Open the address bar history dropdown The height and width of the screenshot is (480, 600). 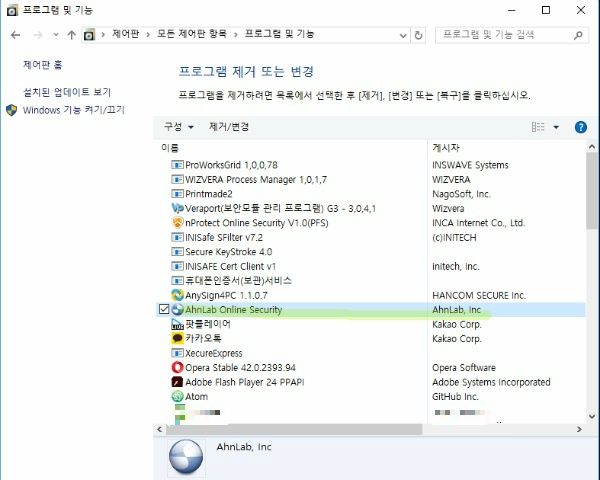coord(403,36)
